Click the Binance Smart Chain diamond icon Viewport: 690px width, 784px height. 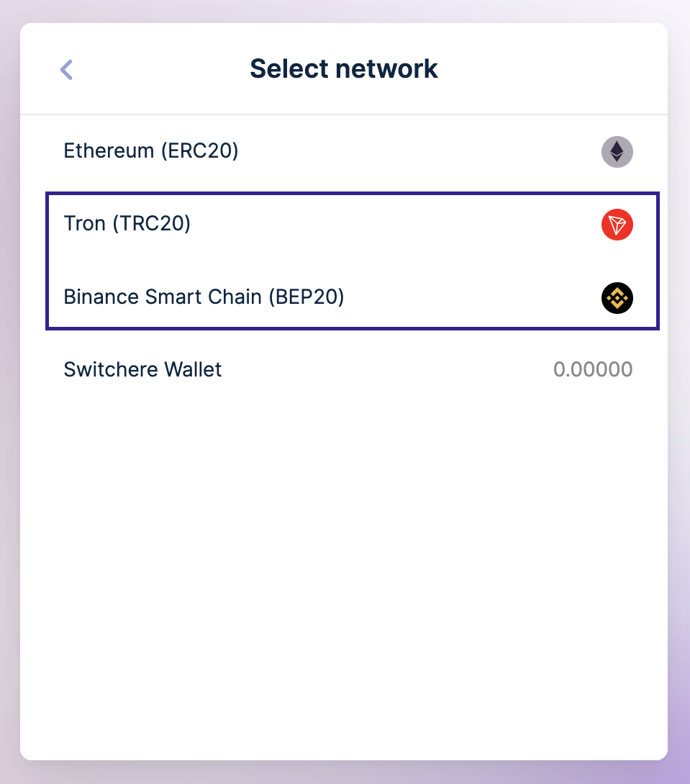click(x=617, y=297)
